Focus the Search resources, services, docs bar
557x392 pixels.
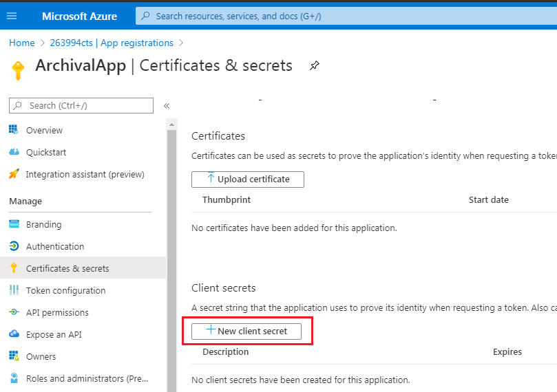point(346,16)
